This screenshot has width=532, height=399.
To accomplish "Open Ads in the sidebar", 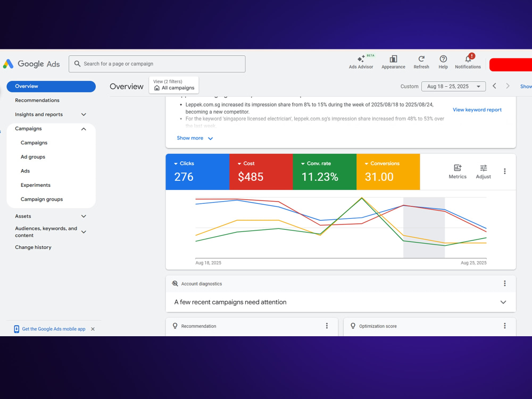I will point(25,171).
